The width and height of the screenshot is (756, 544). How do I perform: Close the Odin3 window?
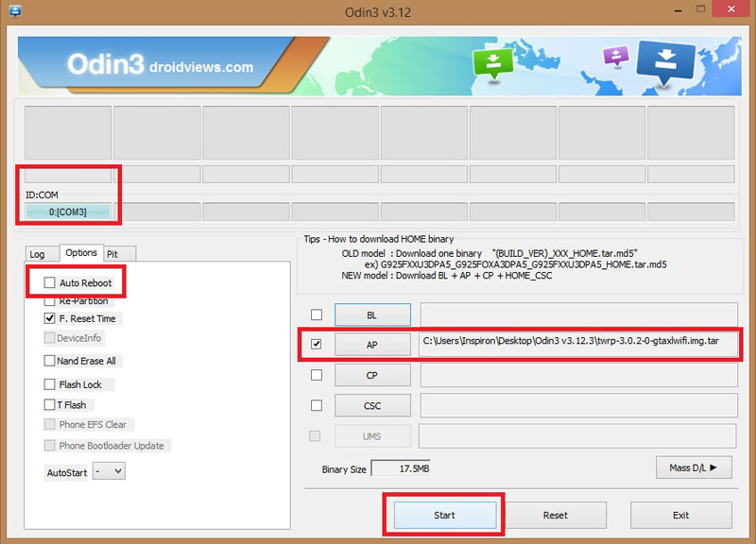tap(730, 9)
